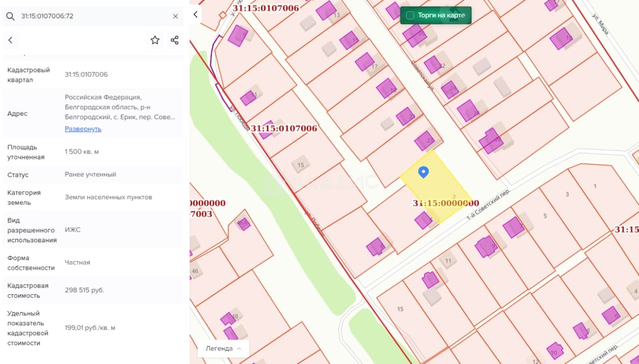This screenshot has width=639, height=364.
Task: Click the 'Адрес' row label
Action: (x=17, y=114)
